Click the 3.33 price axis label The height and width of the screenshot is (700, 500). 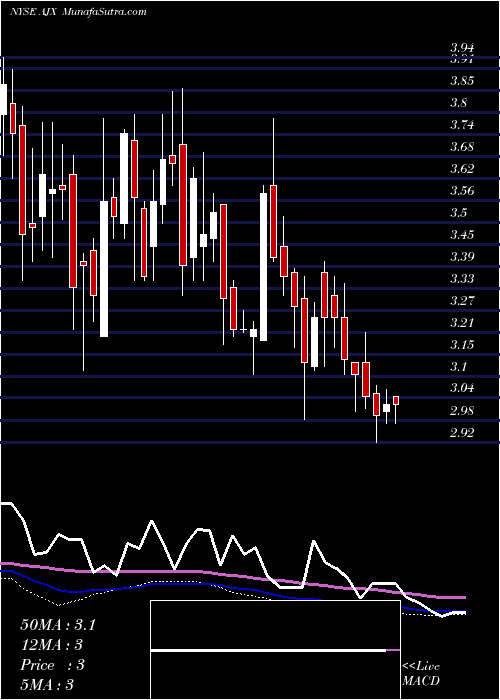point(462,279)
